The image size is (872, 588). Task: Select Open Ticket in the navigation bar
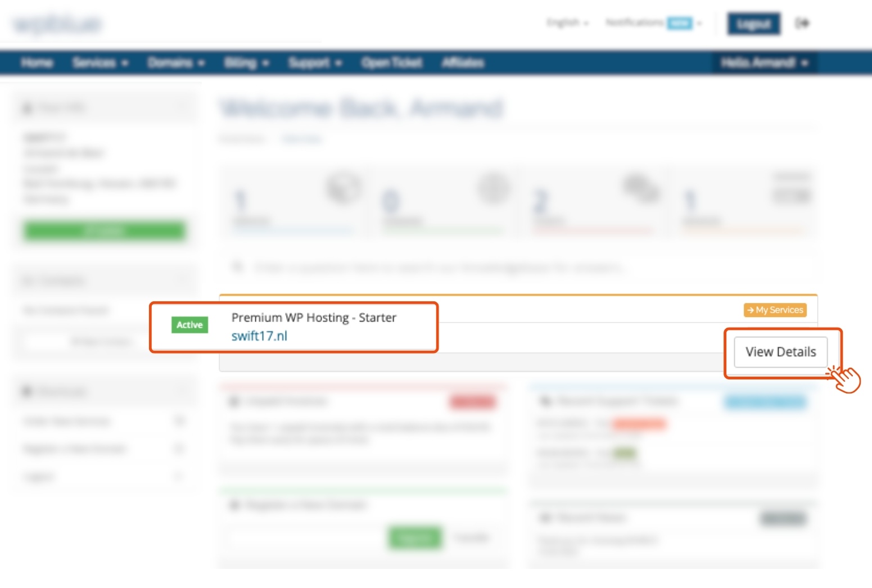coord(392,62)
